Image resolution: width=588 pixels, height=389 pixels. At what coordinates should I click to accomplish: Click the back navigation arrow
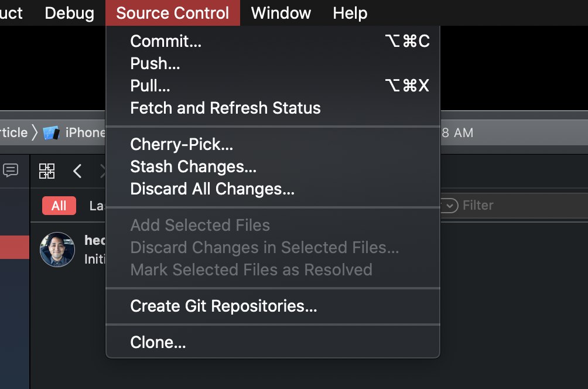point(77,171)
